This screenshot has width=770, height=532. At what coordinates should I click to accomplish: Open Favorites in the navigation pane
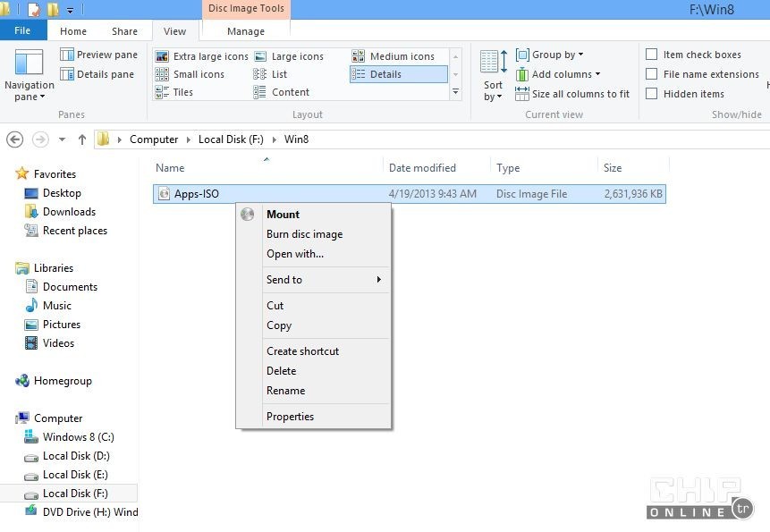pos(46,173)
